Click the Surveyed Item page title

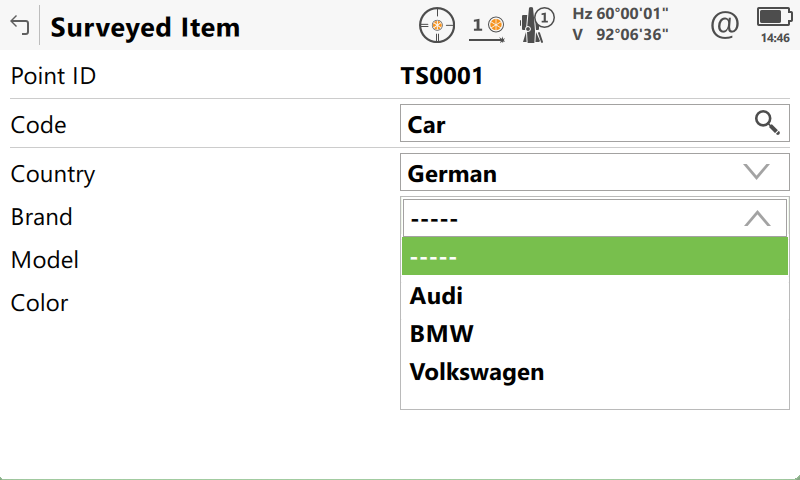[x=145, y=27]
